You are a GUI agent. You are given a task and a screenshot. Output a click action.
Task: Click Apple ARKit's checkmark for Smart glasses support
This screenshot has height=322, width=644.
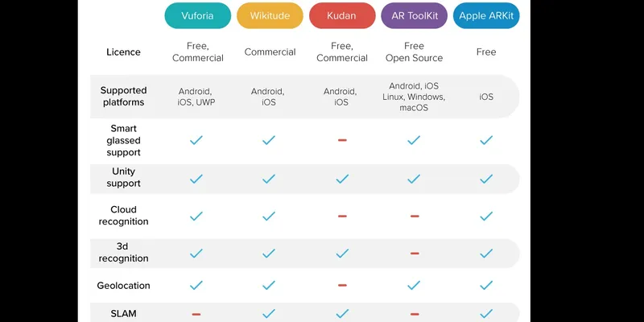(486, 140)
